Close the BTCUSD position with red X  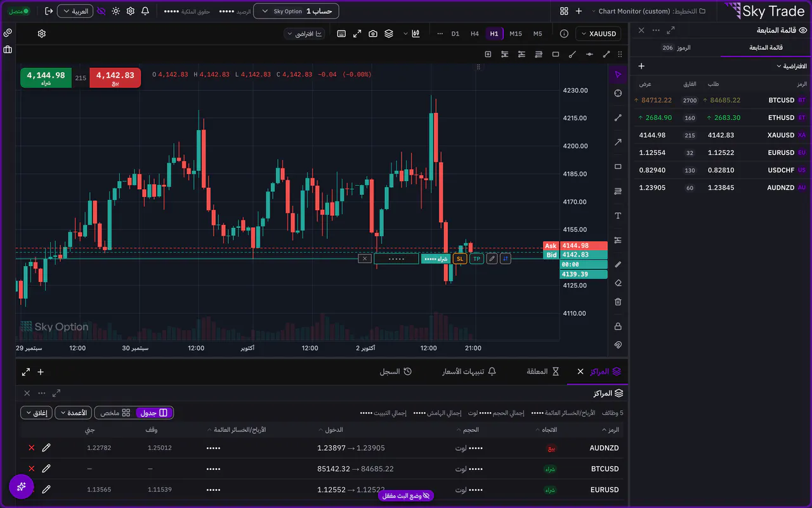click(32, 469)
